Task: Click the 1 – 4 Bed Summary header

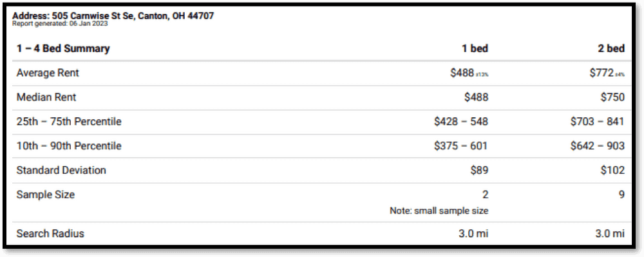Action: pos(63,48)
